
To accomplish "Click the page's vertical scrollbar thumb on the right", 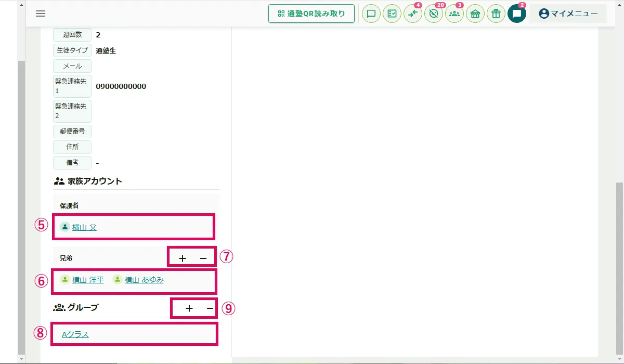I will [x=620, y=268].
